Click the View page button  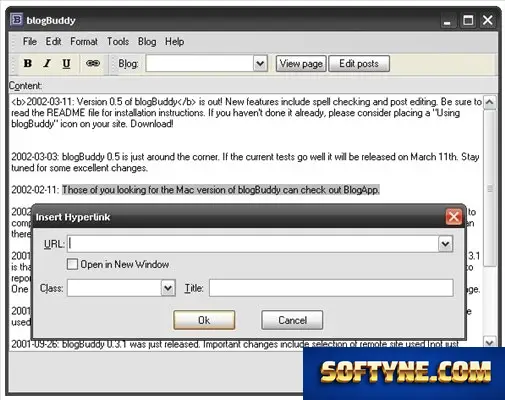click(x=301, y=63)
